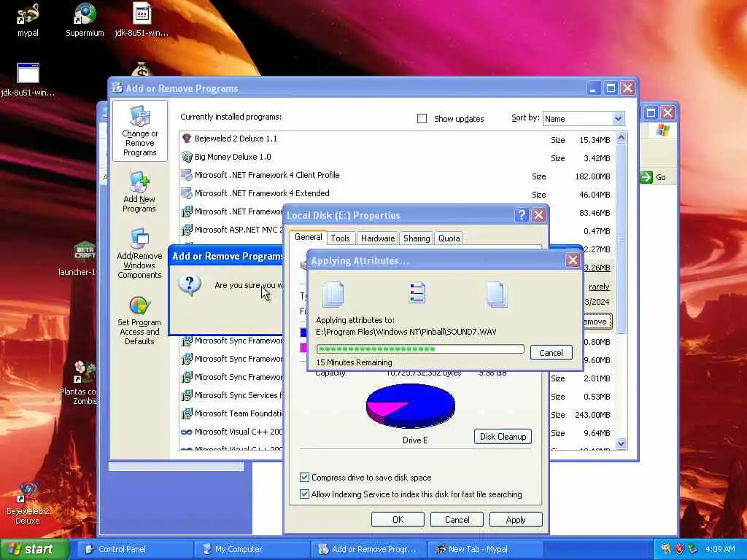Select Microsoft Sync Services entry icon
Image resolution: width=747 pixels, height=560 pixels.
tap(187, 395)
